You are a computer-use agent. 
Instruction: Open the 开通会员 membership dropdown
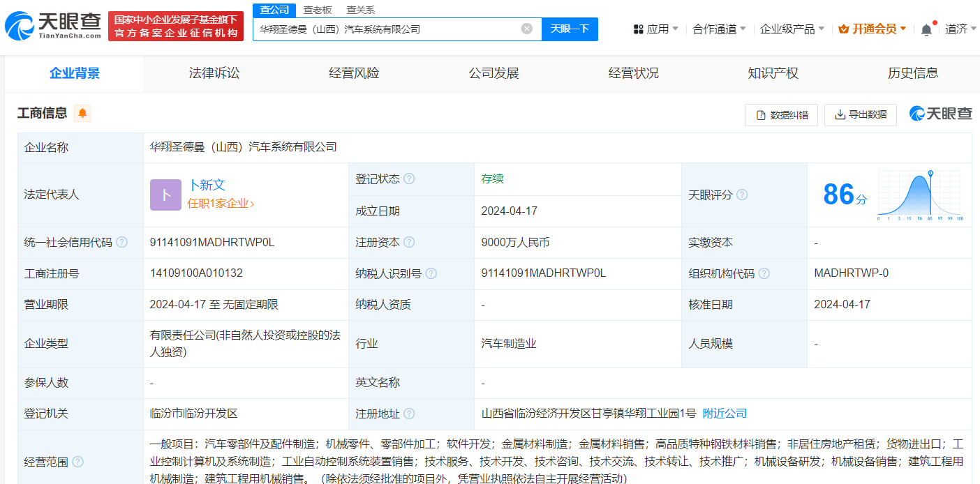(x=873, y=29)
